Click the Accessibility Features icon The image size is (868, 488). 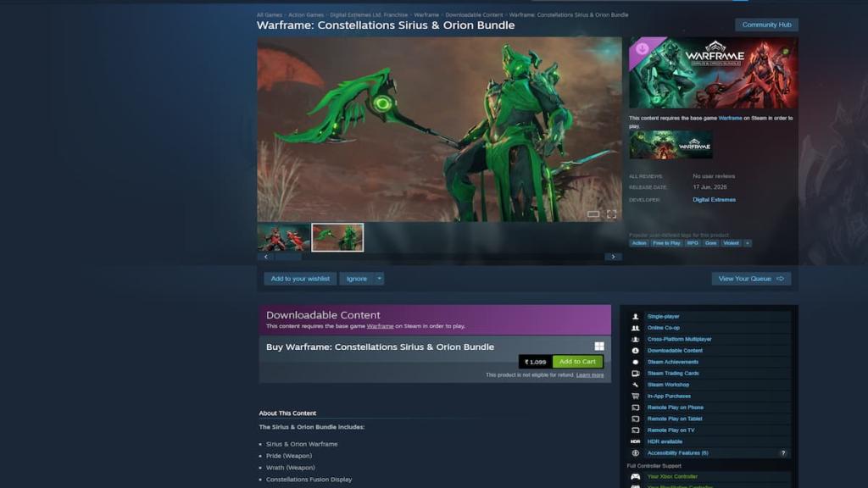coord(635,453)
